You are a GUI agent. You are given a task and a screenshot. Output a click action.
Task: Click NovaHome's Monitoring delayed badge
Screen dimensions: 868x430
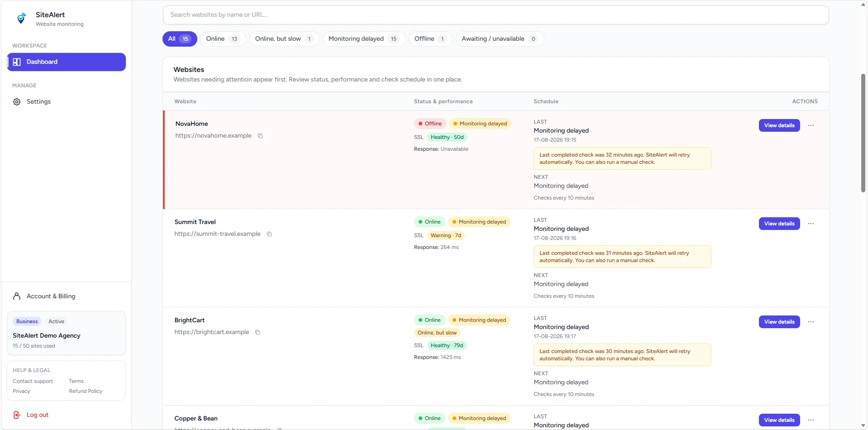coord(480,124)
